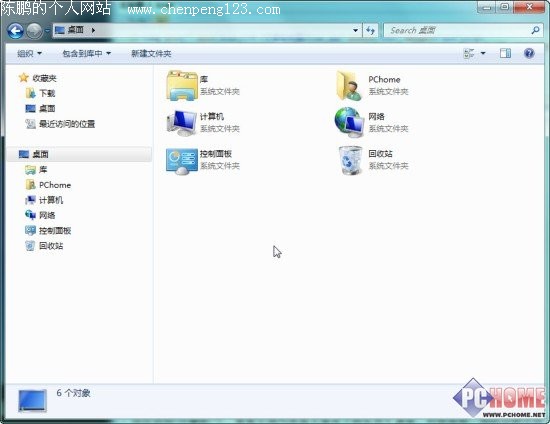The width and height of the screenshot is (550, 424).
Task: Open the view options dropdown arrow
Action: click(x=483, y=53)
